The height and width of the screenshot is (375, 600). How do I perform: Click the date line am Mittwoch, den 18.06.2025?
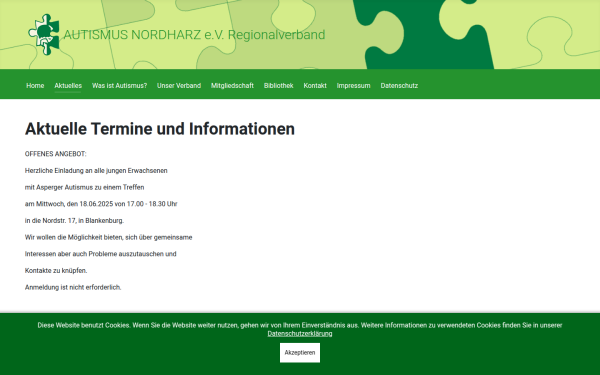pos(101,204)
